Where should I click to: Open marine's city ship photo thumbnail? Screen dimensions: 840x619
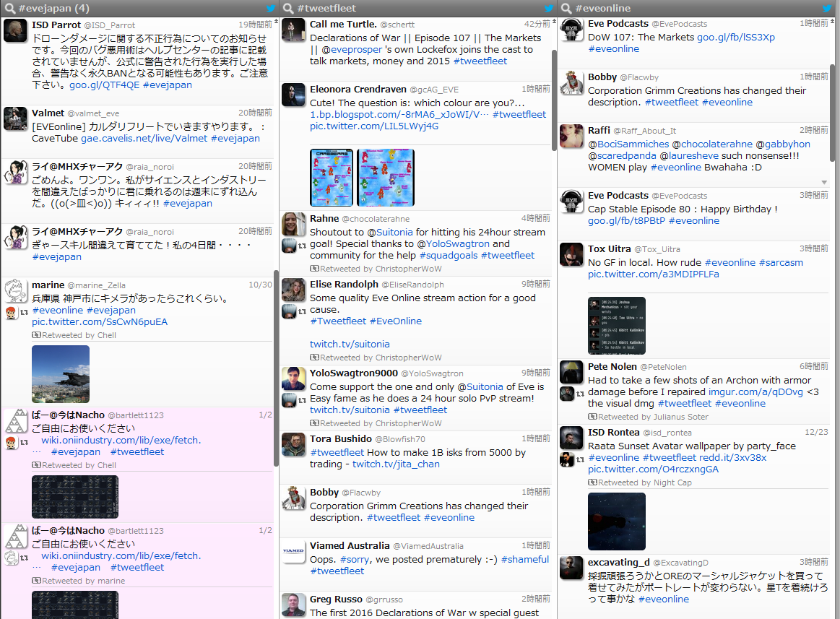coord(61,374)
